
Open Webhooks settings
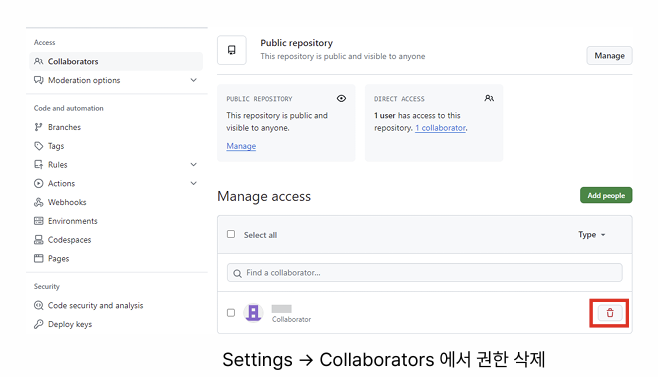coord(67,202)
